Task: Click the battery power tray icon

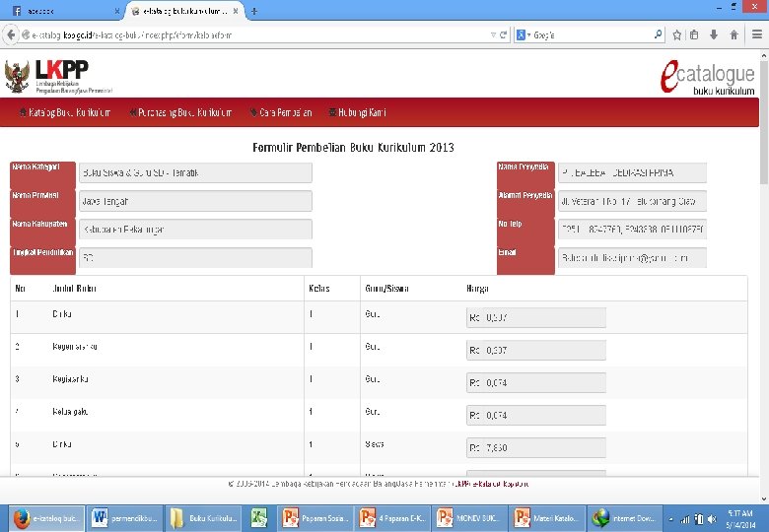Action: pyautogui.click(x=699, y=519)
